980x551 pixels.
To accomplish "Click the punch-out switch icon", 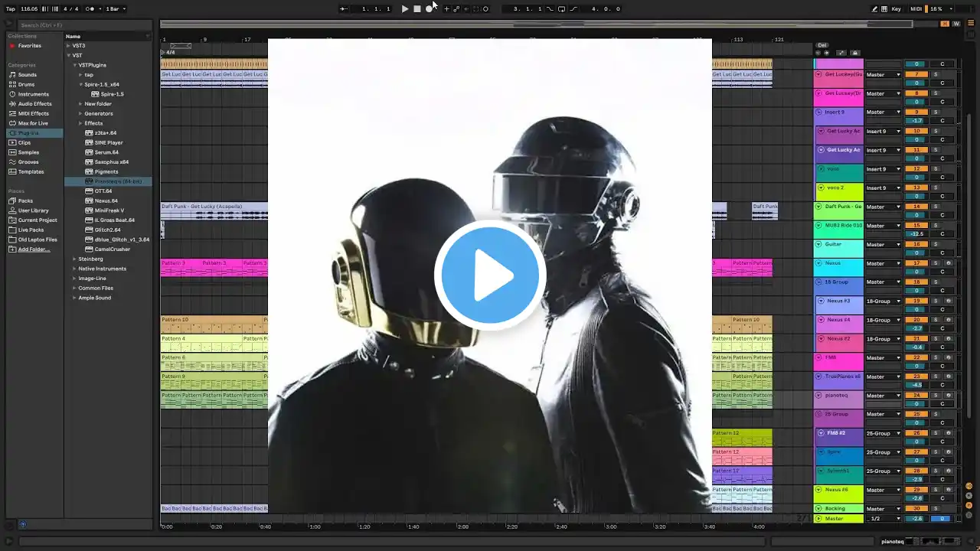I will 573,9.
